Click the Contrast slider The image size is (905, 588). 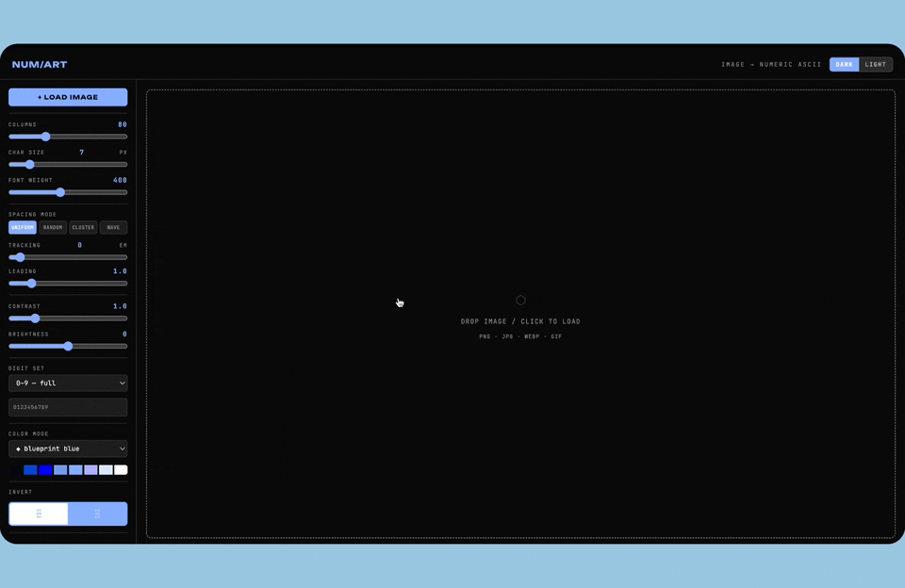coord(68,318)
